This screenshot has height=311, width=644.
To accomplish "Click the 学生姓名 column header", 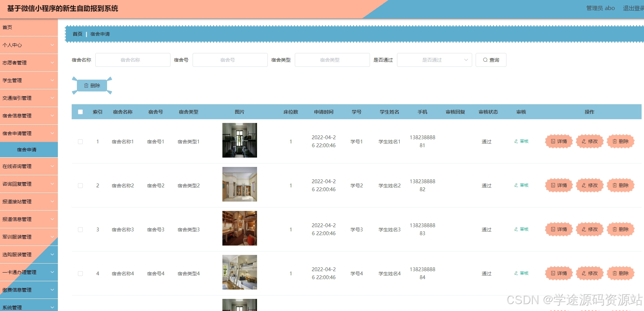I will (x=389, y=112).
